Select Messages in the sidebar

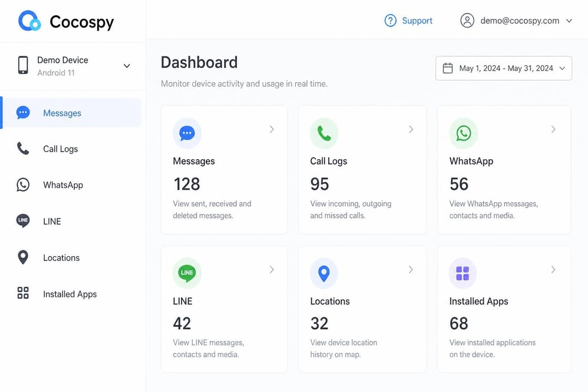(x=71, y=113)
